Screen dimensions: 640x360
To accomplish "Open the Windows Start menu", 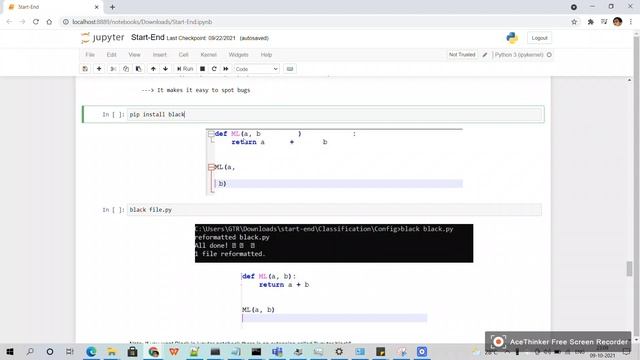I will pyautogui.click(x=9, y=351).
